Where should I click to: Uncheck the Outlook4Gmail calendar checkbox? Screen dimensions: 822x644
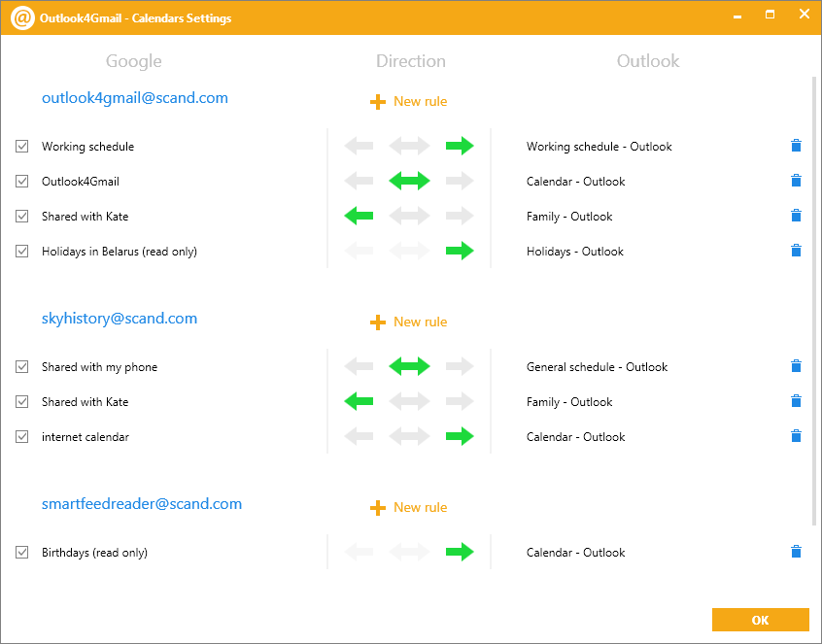[x=22, y=182]
